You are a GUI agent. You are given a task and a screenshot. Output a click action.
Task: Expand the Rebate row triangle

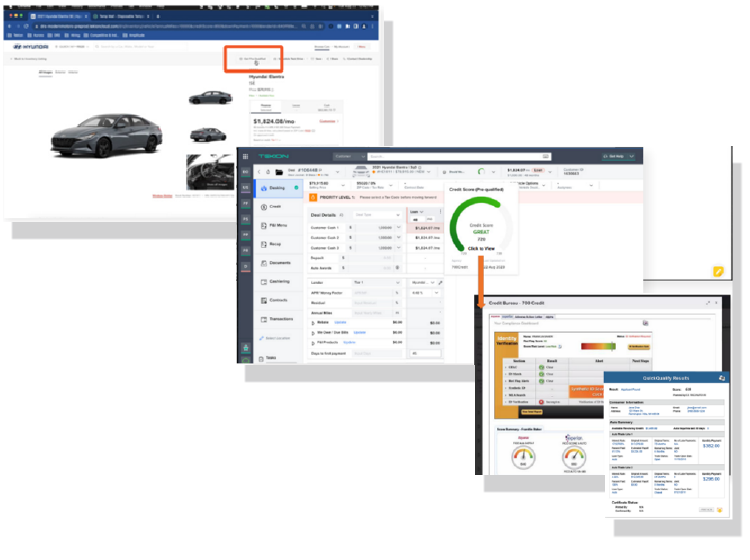(313, 323)
